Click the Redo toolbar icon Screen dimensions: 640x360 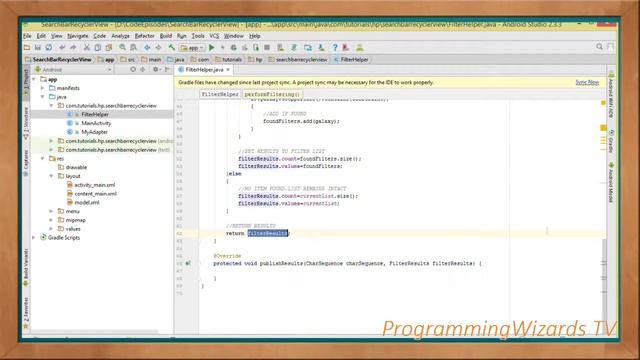click(73, 48)
